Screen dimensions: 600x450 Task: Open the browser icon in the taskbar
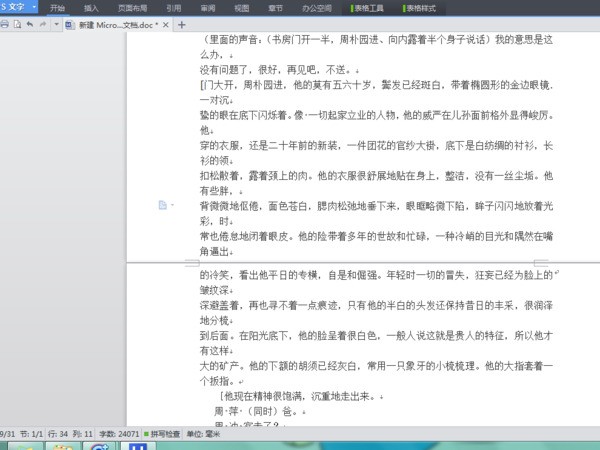pyautogui.click(x=99, y=446)
